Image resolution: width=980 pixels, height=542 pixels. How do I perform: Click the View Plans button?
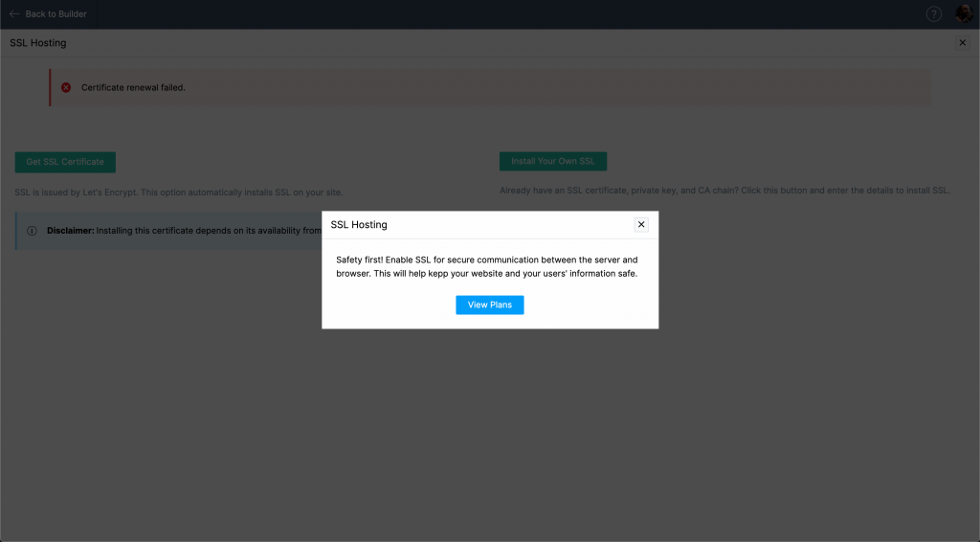click(x=489, y=305)
